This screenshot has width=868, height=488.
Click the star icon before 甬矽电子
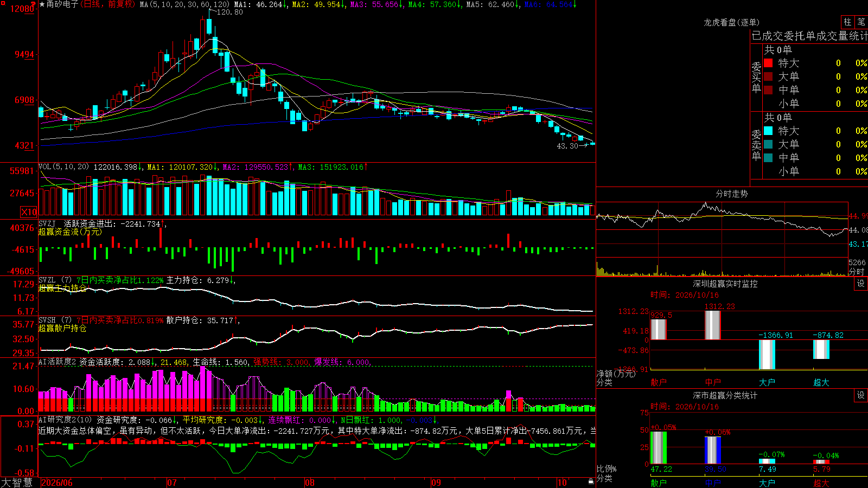pyautogui.click(x=42, y=4)
